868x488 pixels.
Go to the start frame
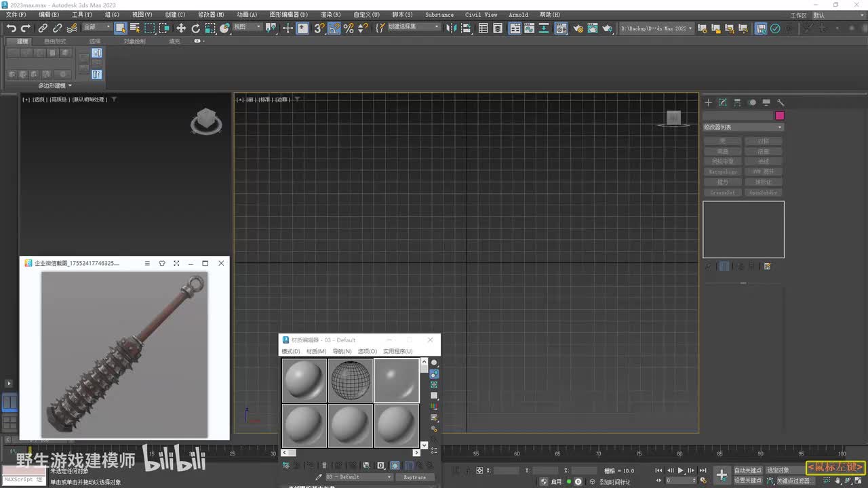coord(658,470)
